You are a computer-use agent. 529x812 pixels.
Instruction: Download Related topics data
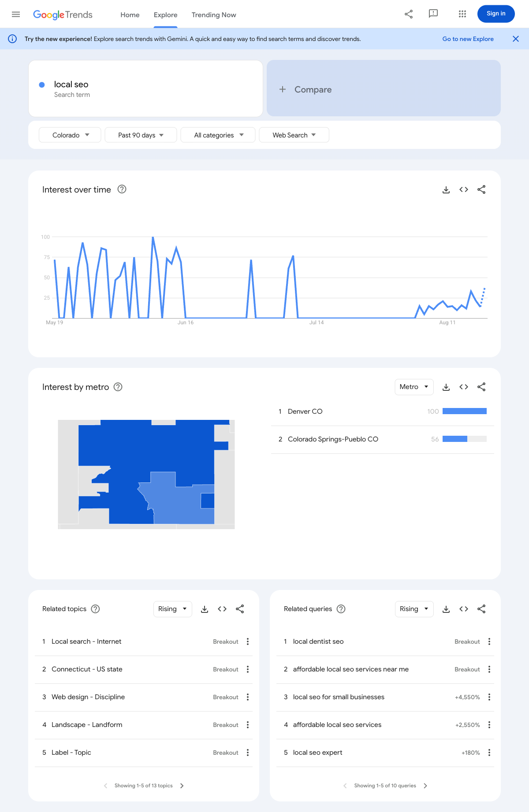[x=205, y=609]
